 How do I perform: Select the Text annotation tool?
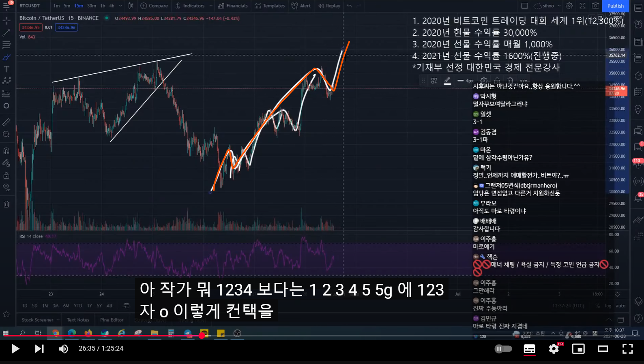point(6,69)
